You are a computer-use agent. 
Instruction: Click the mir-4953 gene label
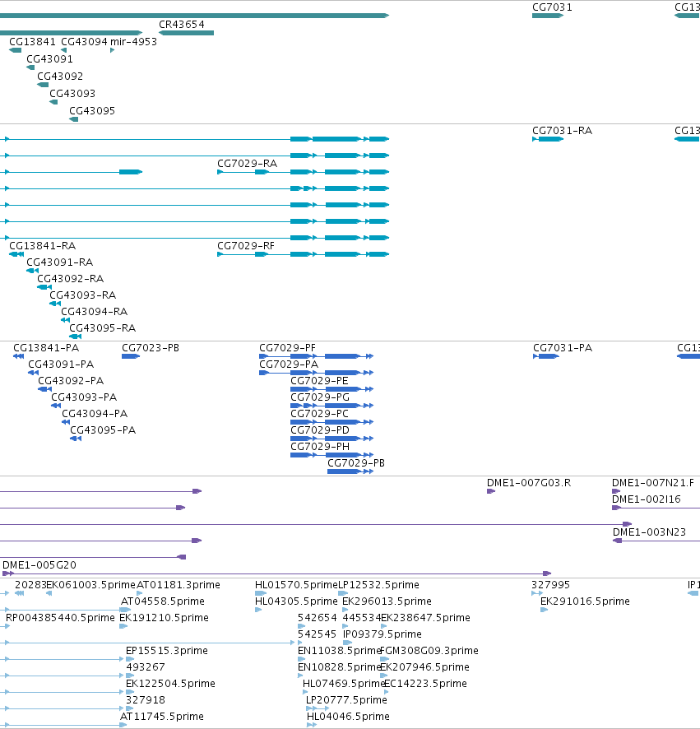(x=133, y=42)
